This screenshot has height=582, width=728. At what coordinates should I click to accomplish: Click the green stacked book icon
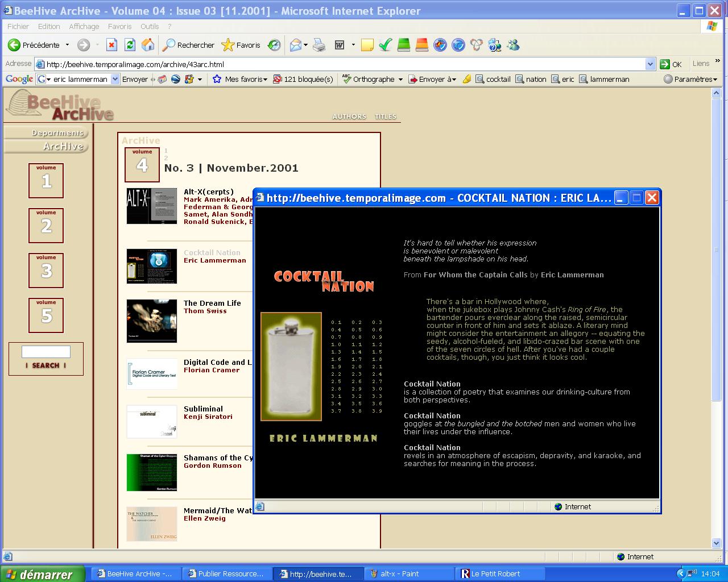(x=404, y=45)
